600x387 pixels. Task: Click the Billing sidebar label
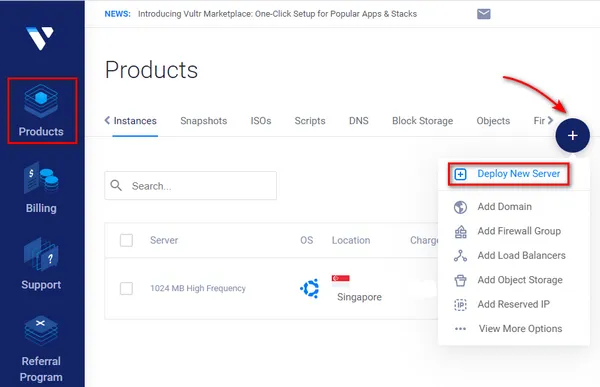(41, 209)
